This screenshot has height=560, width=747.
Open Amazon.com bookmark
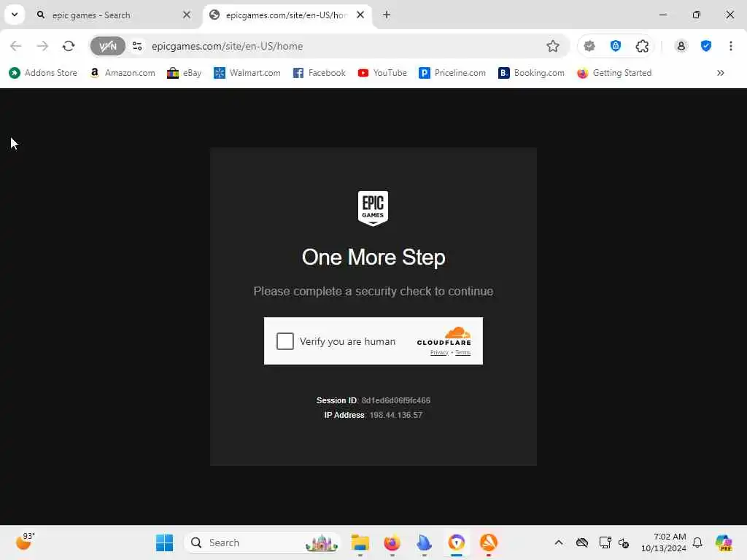[x=123, y=73]
